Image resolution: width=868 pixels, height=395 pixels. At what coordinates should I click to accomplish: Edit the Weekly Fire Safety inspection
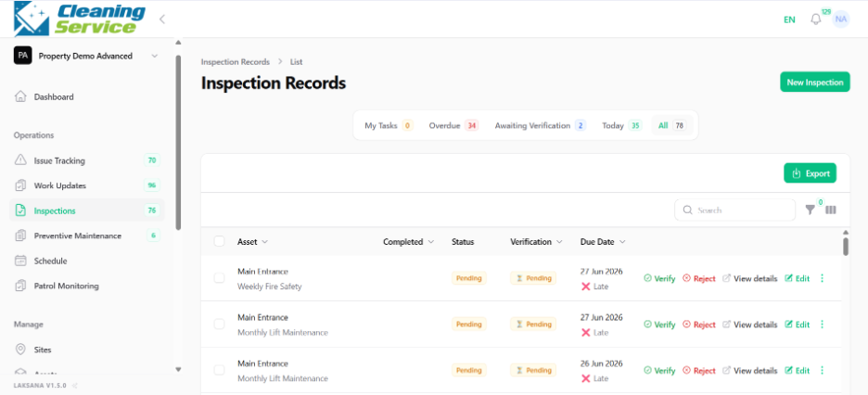coord(798,279)
